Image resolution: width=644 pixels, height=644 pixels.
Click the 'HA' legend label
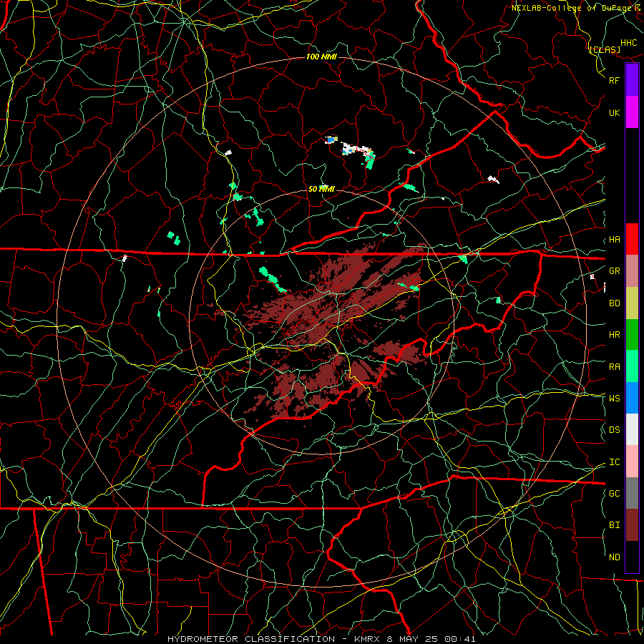pos(615,239)
